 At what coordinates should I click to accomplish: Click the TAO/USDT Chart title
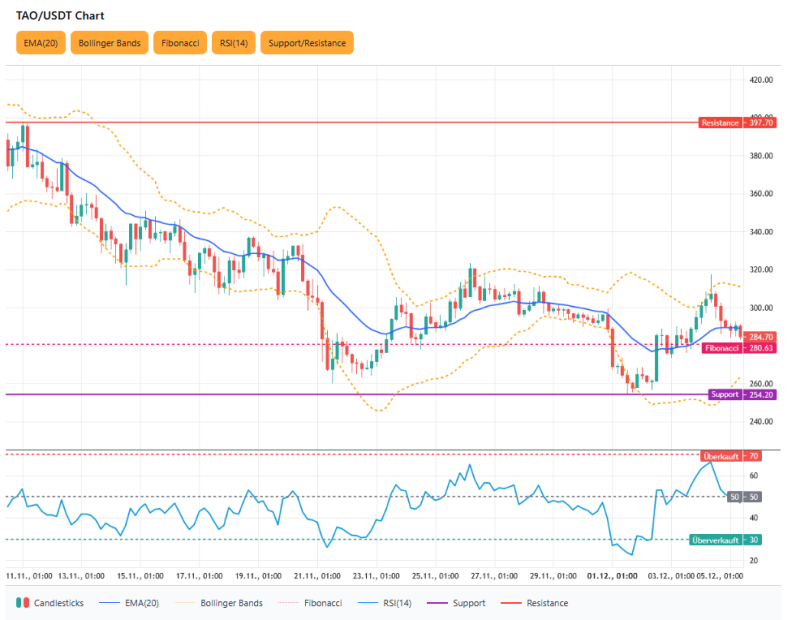click(x=60, y=16)
